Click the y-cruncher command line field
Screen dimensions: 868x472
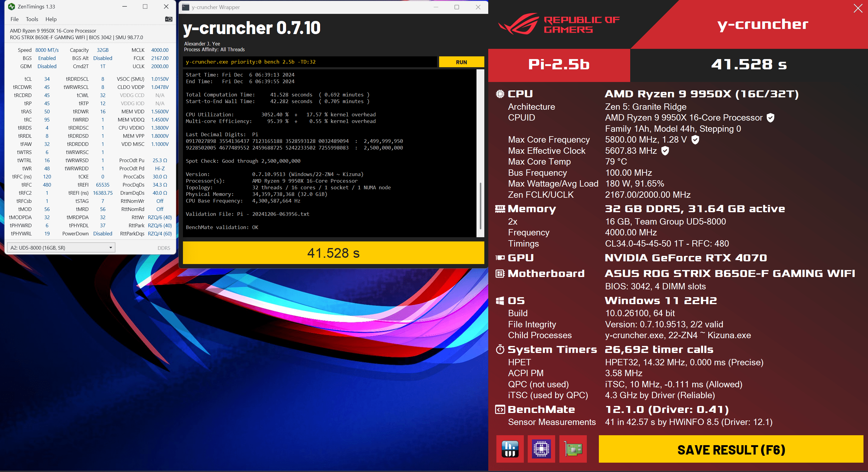click(x=310, y=62)
